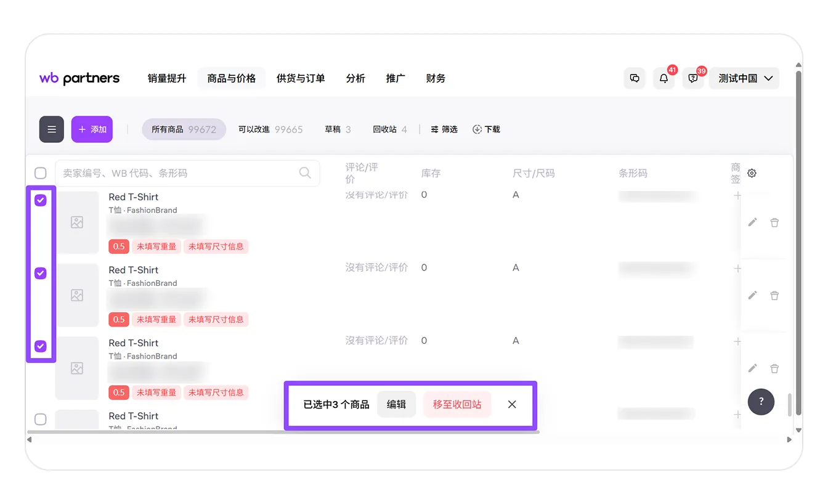828x504 pixels.
Task: Click the 未填写尺寸信息 badge in the first row
Action: pos(216,246)
